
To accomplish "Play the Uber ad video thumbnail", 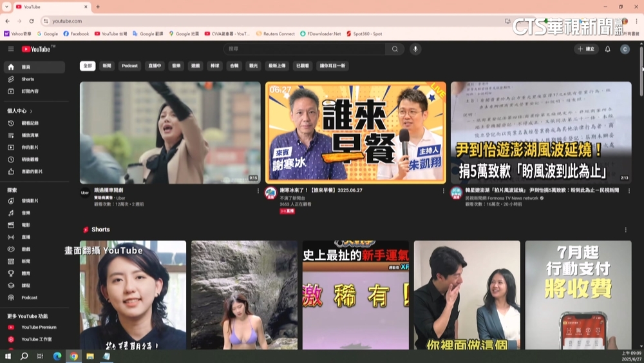I will pyautogui.click(x=170, y=132).
